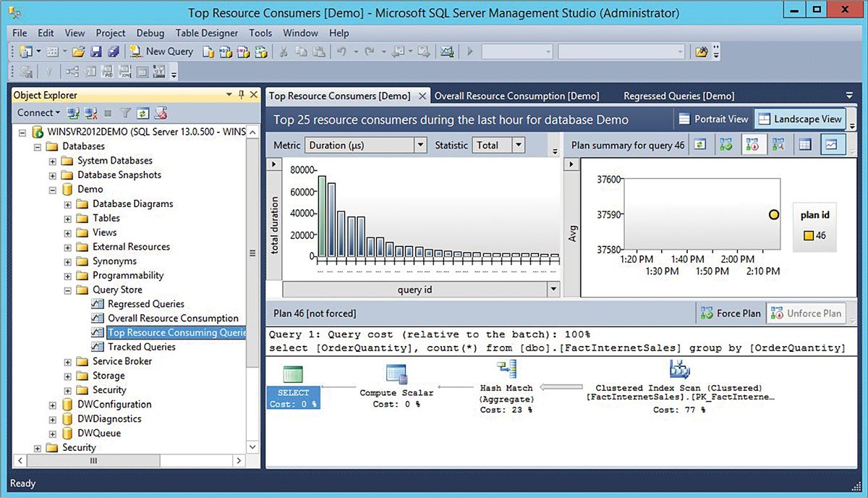This screenshot has width=868, height=498.
Task: Click the total duration axis expand arrow
Action: [273, 165]
